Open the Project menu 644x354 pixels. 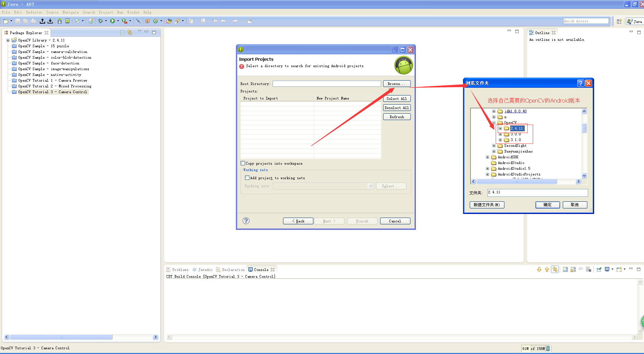pyautogui.click(x=106, y=12)
